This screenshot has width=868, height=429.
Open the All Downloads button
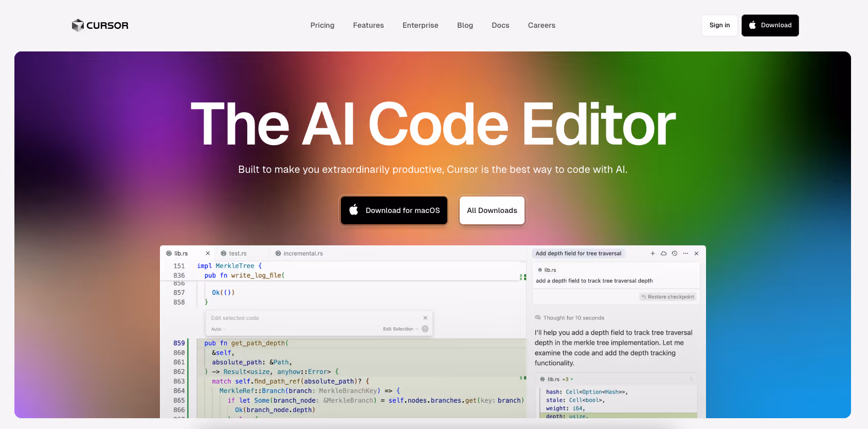point(492,210)
